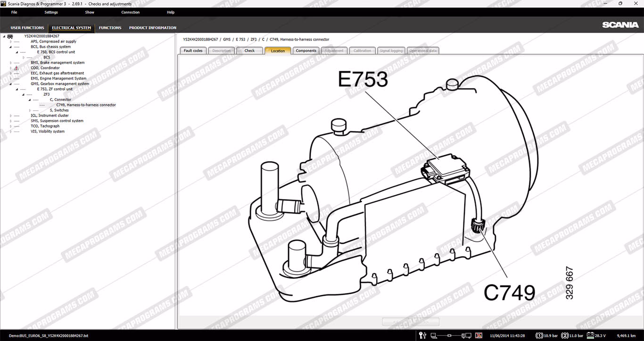Expand SMS, Suspension control system arrow

[x=10, y=121]
